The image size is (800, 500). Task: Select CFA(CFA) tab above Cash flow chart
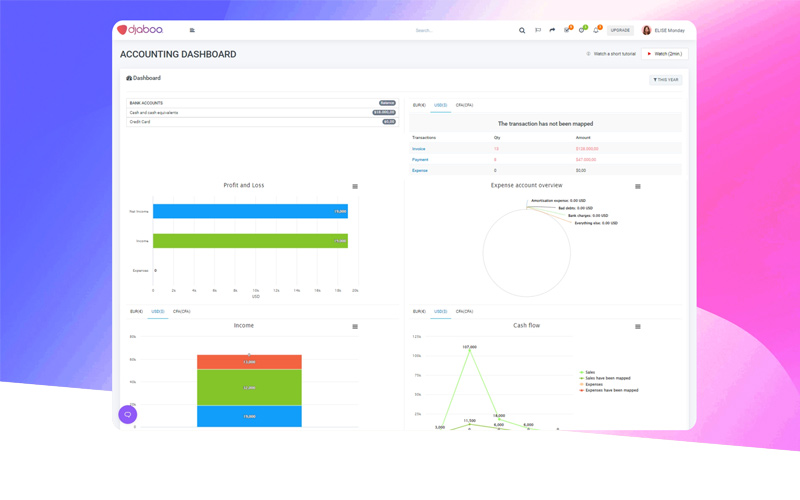click(464, 311)
